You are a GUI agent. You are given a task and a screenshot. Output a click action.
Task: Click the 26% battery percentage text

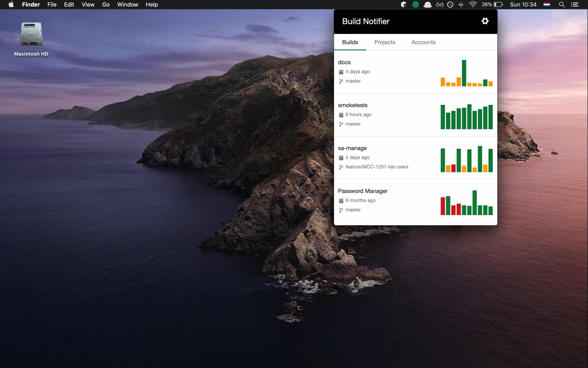tap(487, 5)
